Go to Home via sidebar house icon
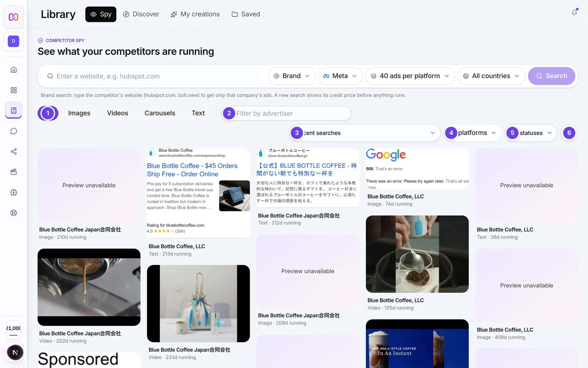This screenshot has height=368, width=588. pyautogui.click(x=13, y=70)
